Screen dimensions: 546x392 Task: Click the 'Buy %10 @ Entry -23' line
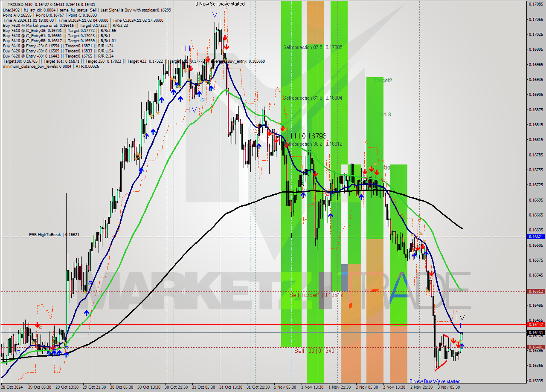(58, 46)
